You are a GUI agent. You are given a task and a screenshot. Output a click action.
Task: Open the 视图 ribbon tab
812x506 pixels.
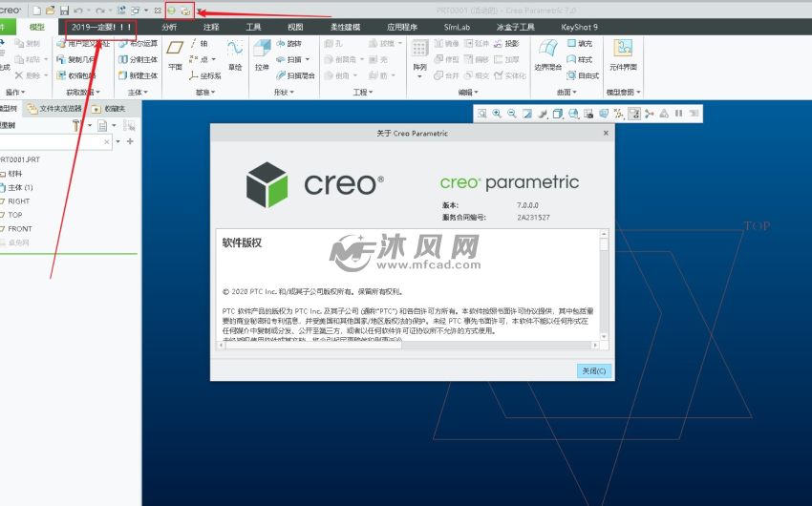pyautogui.click(x=295, y=27)
